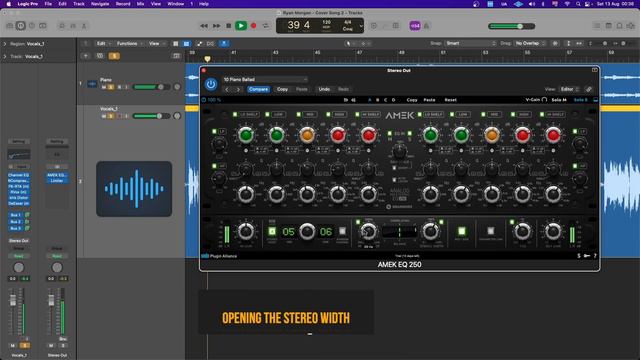Open the Editors scissors icon in control bar

tap(84, 26)
